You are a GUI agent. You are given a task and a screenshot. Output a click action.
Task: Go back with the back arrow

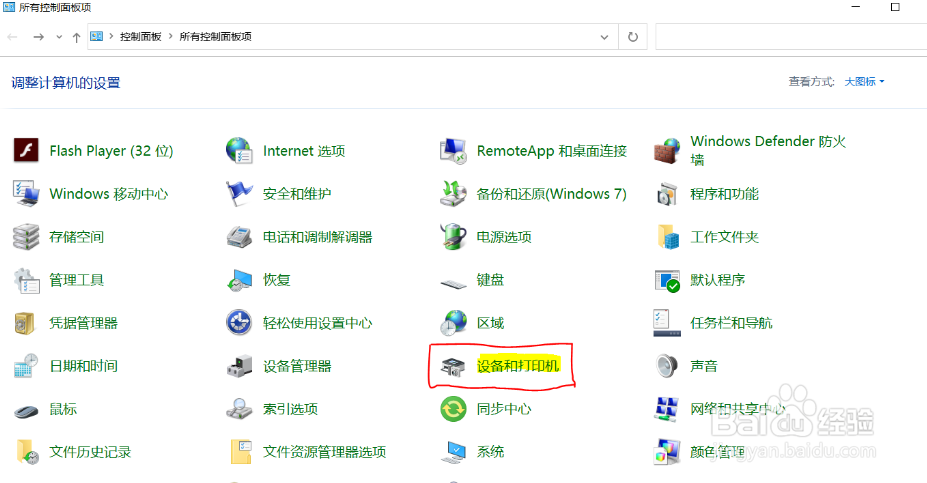pos(12,37)
